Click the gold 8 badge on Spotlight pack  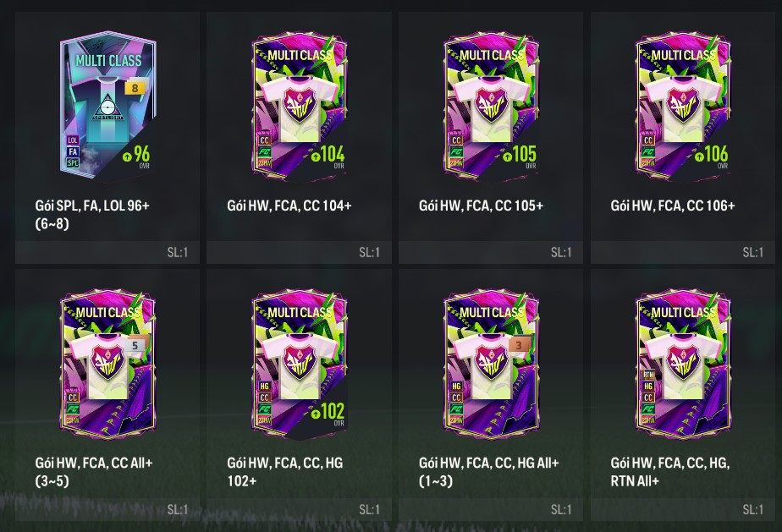click(x=135, y=88)
